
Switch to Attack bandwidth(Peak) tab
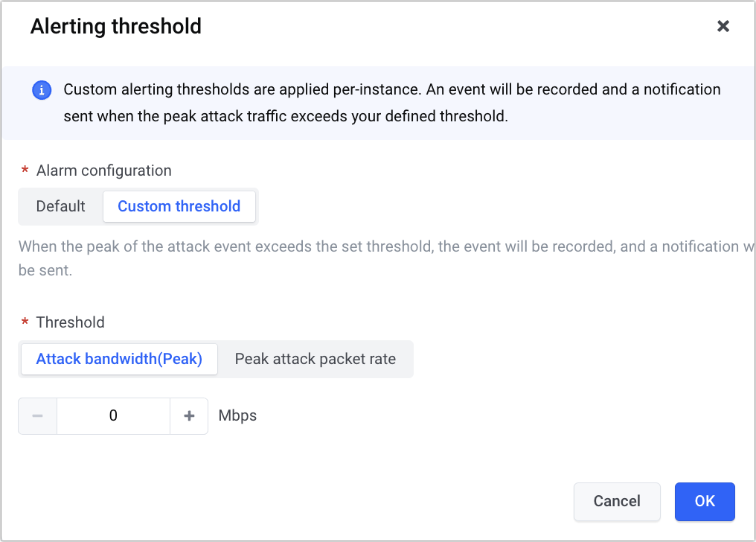pyautogui.click(x=119, y=359)
